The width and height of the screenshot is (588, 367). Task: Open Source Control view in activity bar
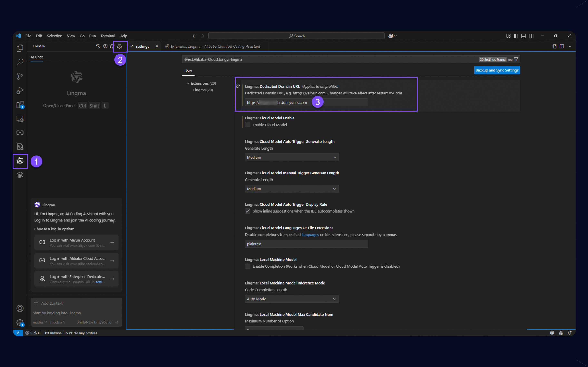pos(20,76)
